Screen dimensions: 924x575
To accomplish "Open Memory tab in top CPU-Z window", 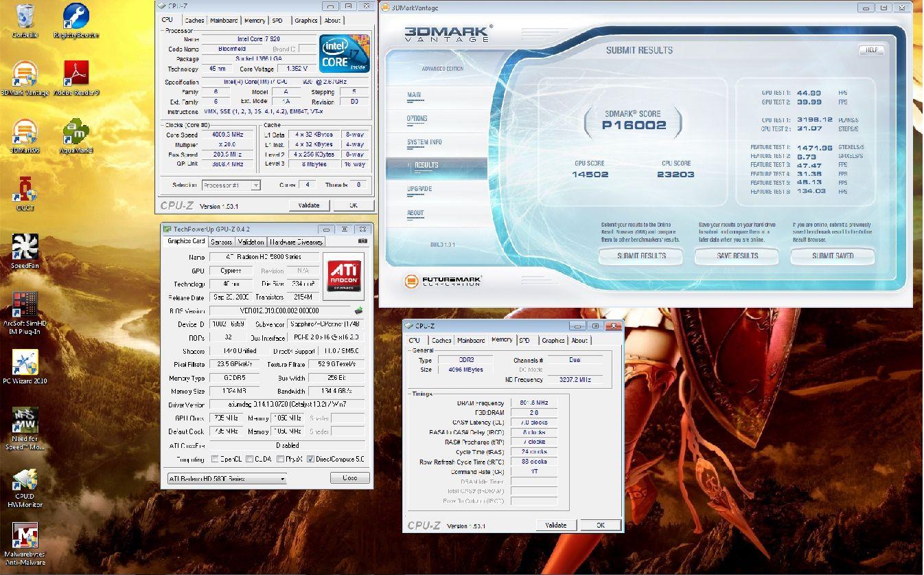I will point(255,21).
